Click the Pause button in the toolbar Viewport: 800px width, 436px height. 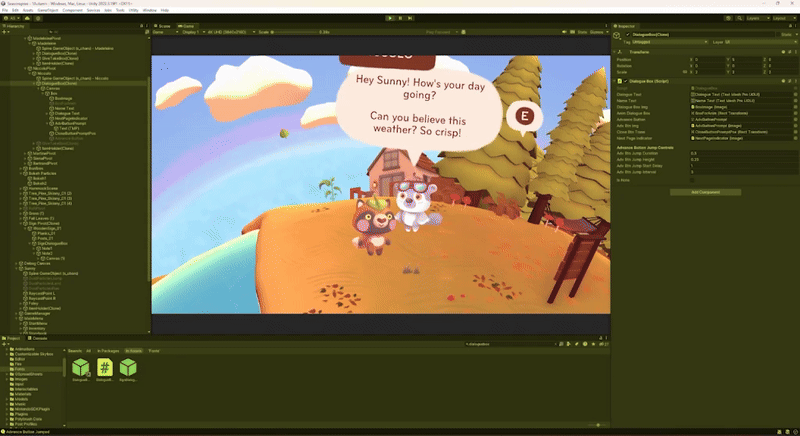point(400,18)
